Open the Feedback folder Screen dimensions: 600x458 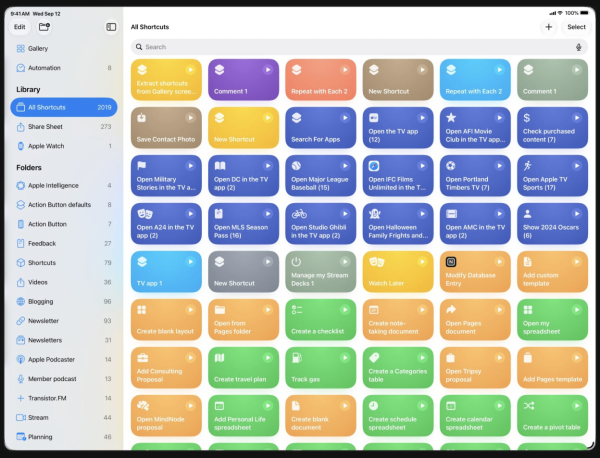pyautogui.click(x=64, y=243)
